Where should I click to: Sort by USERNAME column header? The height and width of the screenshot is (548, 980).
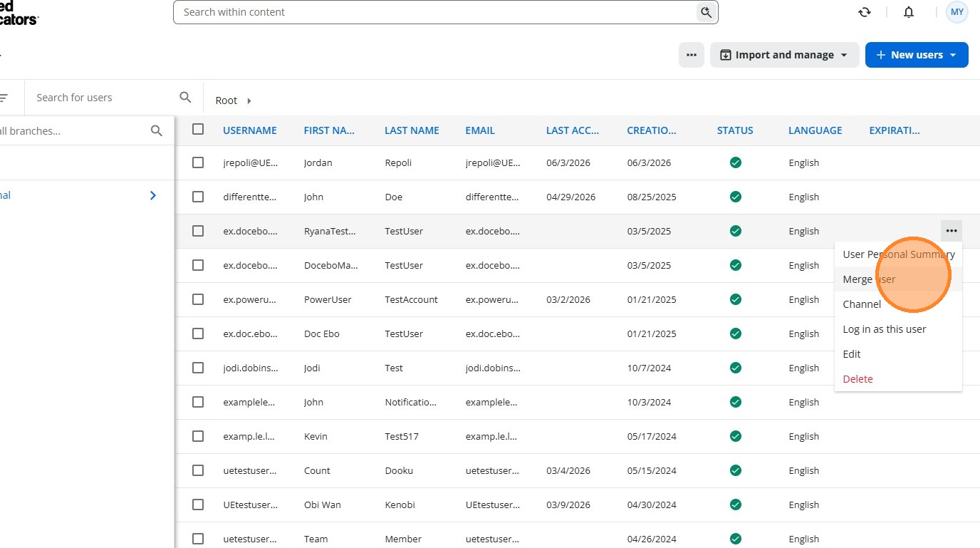[x=250, y=130]
